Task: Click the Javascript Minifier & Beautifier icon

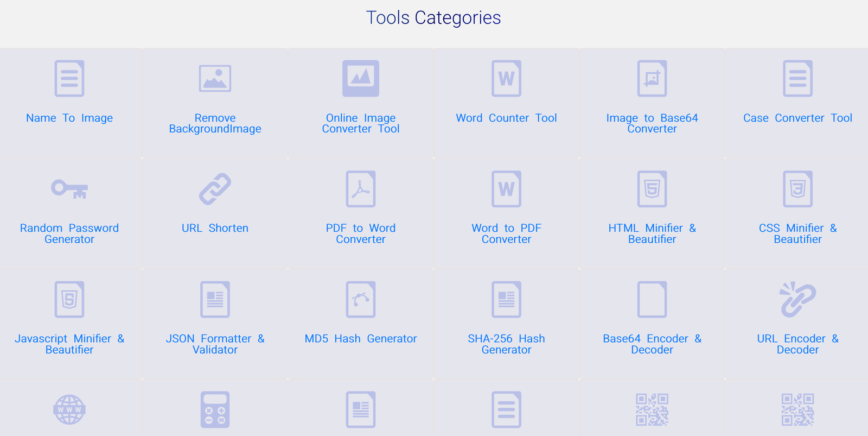Action: (69, 299)
